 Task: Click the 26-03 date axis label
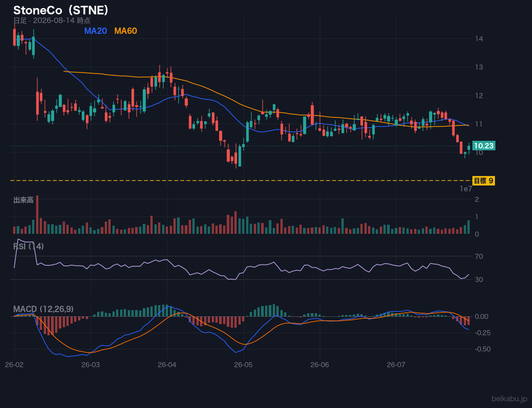click(91, 365)
